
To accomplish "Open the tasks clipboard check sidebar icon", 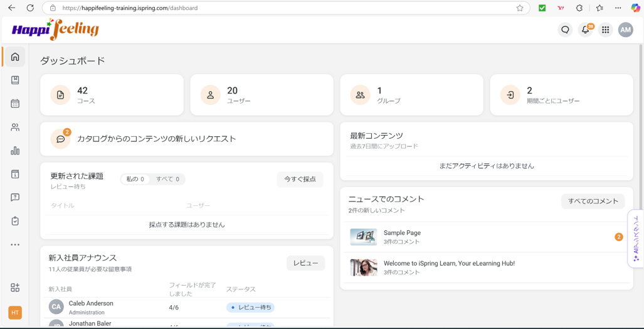I will click(x=15, y=221).
